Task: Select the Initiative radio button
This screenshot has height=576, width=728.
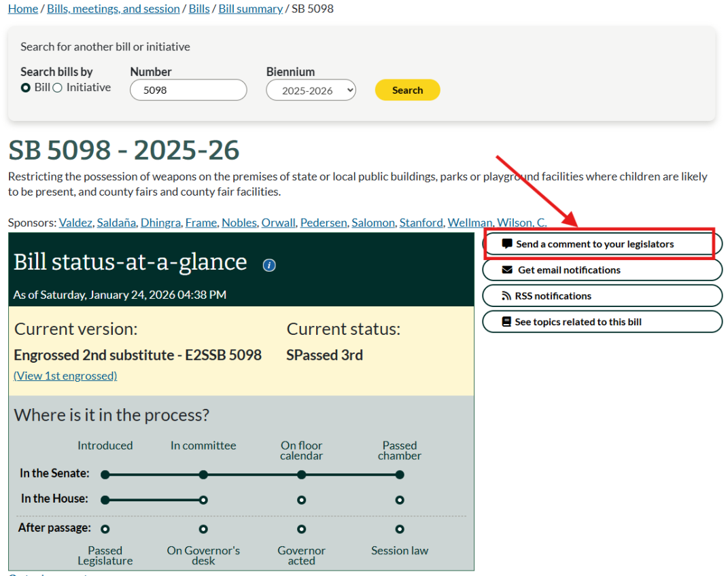Action: coord(57,88)
